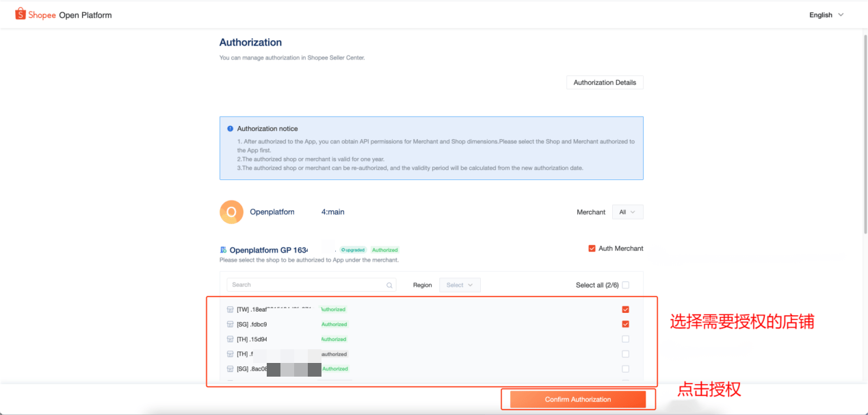This screenshot has height=415, width=868.
Task: Click the Shopee logo icon
Action: point(20,14)
